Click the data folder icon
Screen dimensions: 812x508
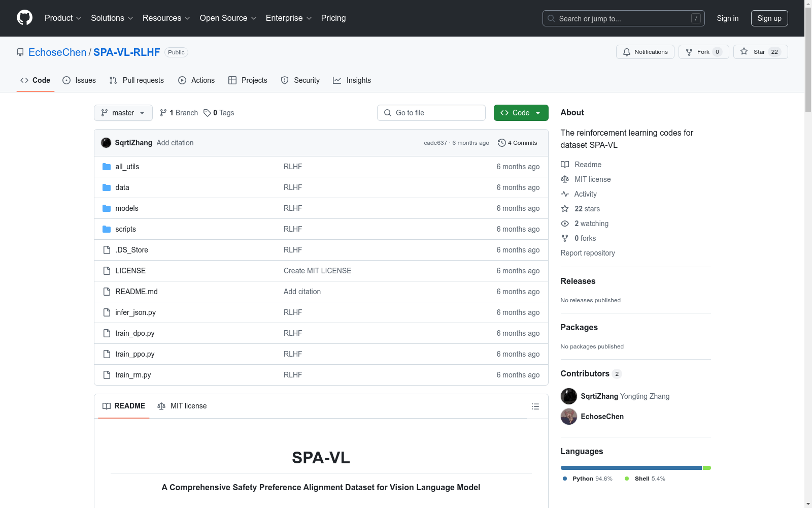(x=107, y=187)
